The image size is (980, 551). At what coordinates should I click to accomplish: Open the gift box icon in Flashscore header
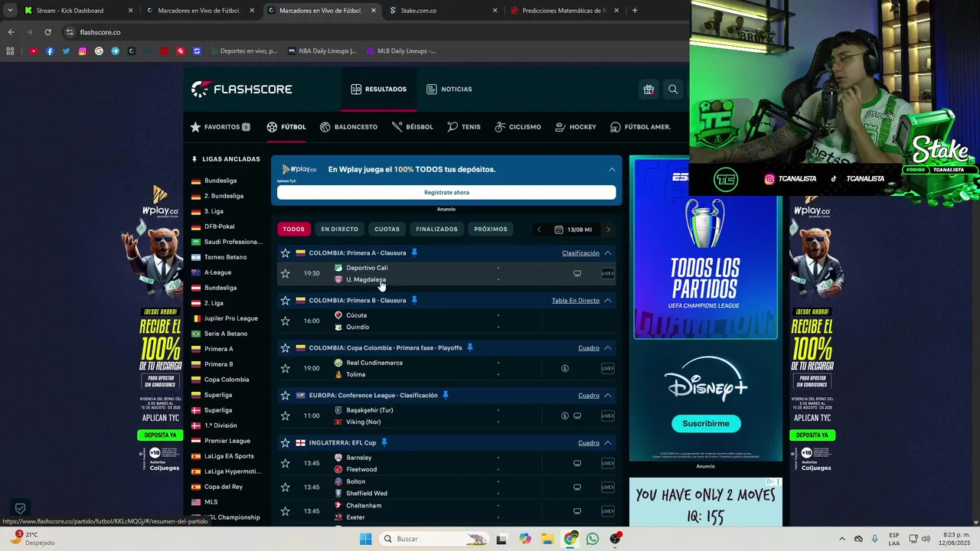648,90
